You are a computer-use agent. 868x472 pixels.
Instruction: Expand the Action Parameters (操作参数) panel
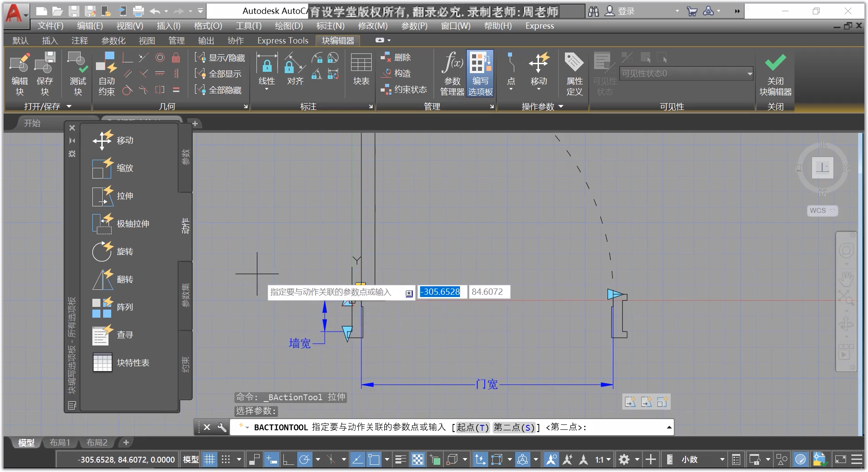coord(542,106)
